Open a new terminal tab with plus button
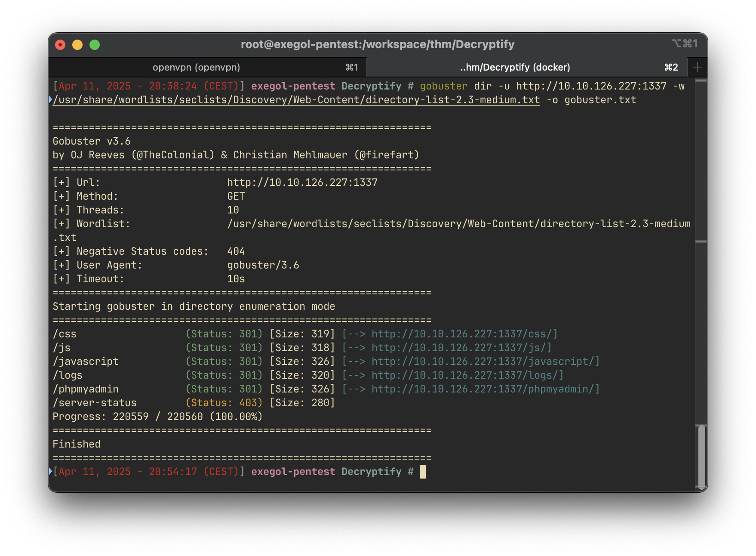 [698, 67]
